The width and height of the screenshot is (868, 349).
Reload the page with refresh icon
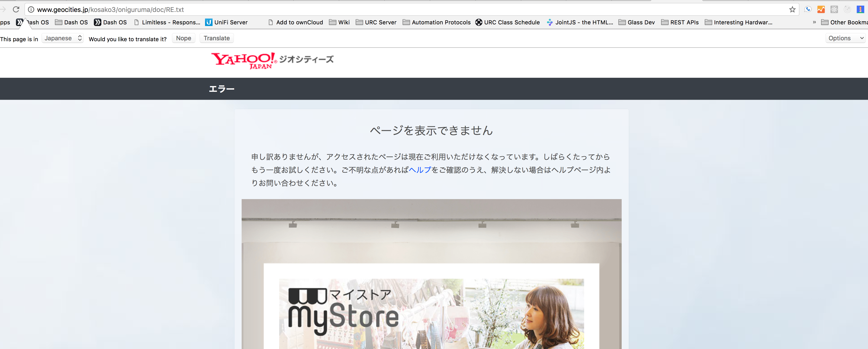click(16, 9)
